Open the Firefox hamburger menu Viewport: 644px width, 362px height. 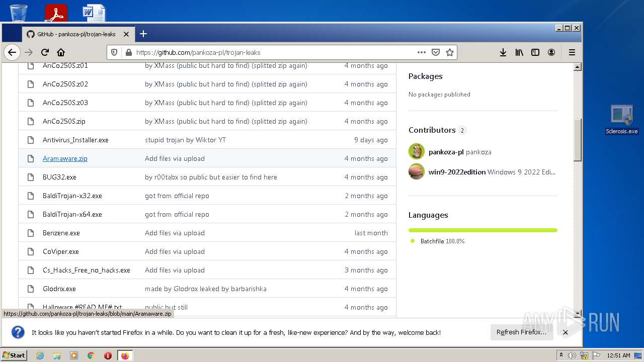(572, 52)
